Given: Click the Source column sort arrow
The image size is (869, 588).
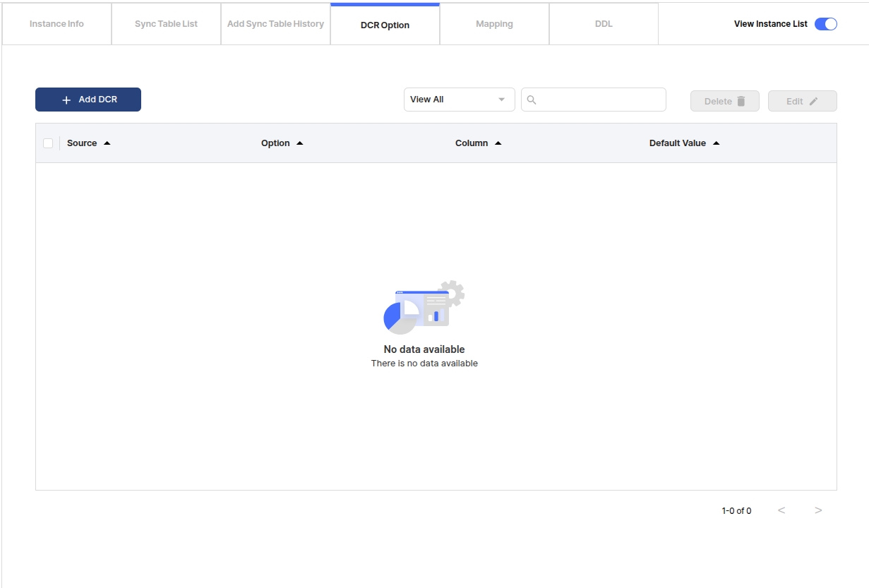Looking at the screenshot, I should pyautogui.click(x=107, y=143).
